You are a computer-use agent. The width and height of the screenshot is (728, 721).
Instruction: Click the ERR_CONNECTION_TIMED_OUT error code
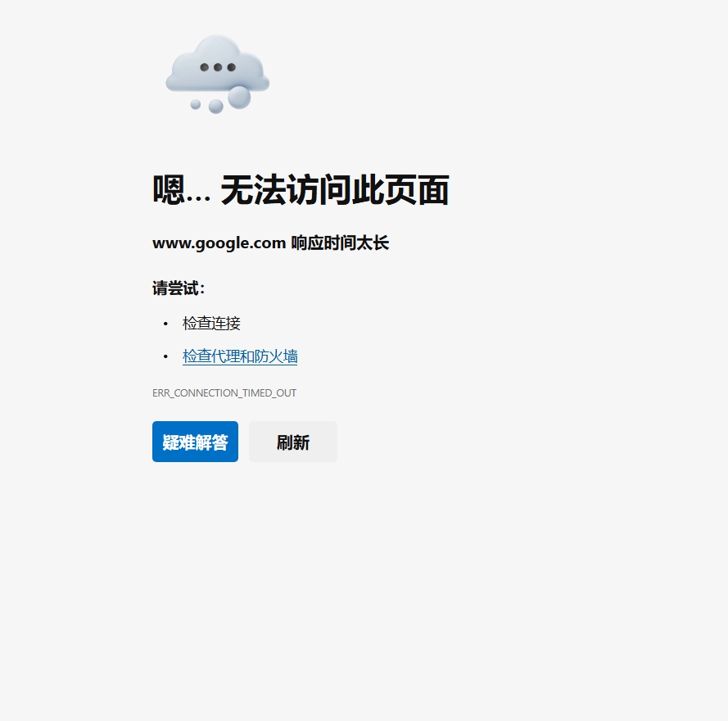click(224, 393)
